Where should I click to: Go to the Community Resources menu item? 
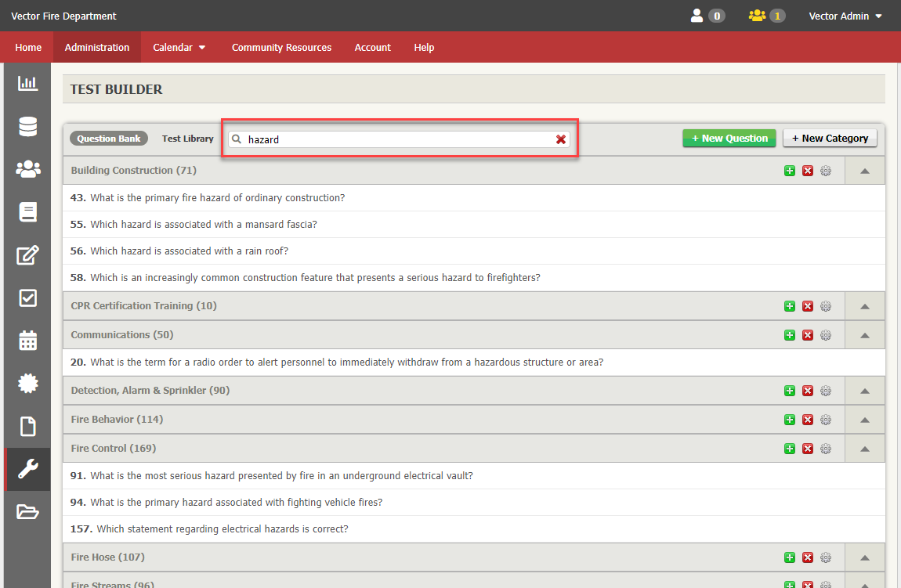pyautogui.click(x=281, y=47)
